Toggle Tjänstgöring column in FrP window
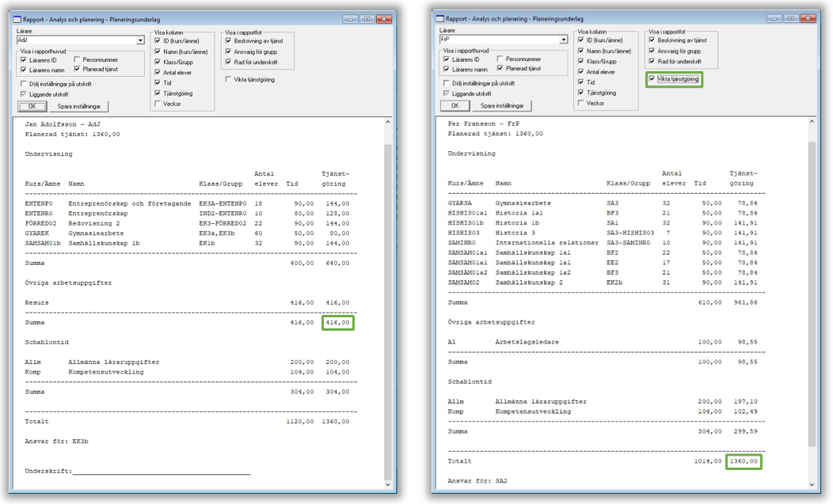833x504 pixels. pyautogui.click(x=580, y=93)
